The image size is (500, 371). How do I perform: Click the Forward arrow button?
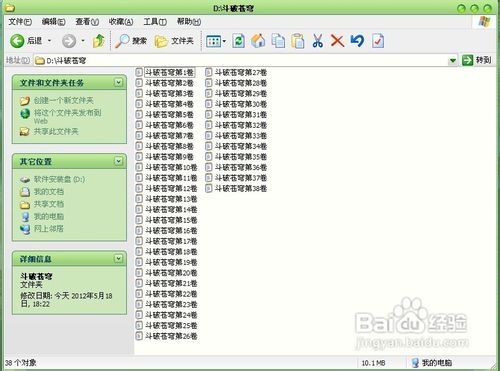click(x=69, y=41)
